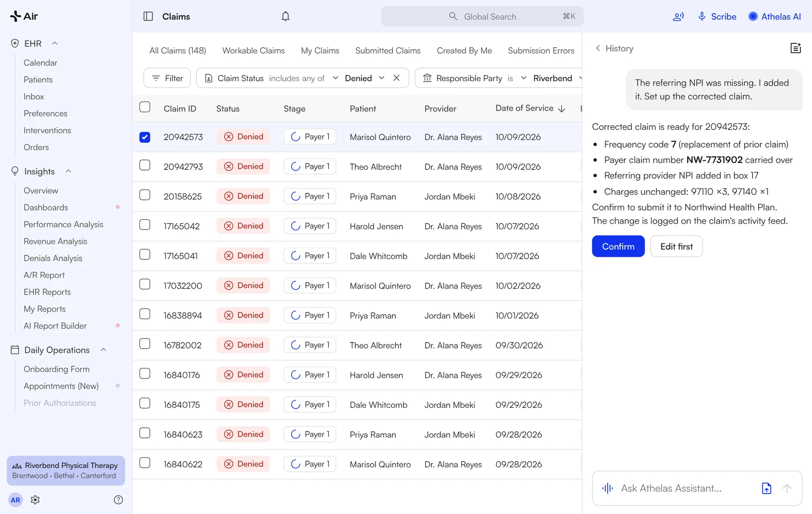Image resolution: width=812 pixels, height=514 pixels.
Task: Check the box for claim 17165042
Action: coord(145,225)
